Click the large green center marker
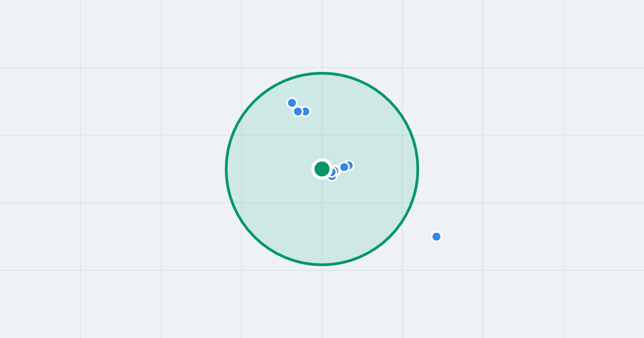Image resolution: width=644 pixels, height=338 pixels. tap(322, 169)
